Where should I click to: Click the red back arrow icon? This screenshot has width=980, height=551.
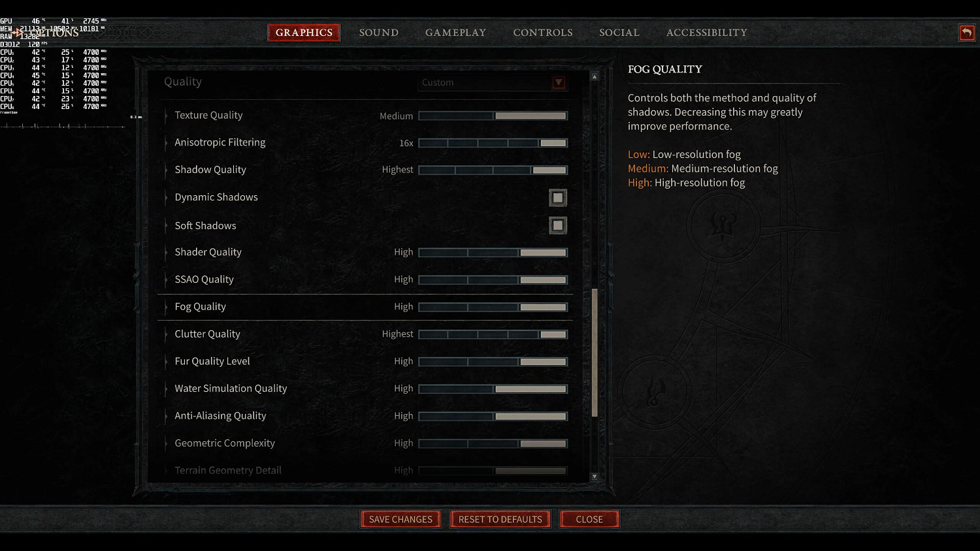(967, 33)
